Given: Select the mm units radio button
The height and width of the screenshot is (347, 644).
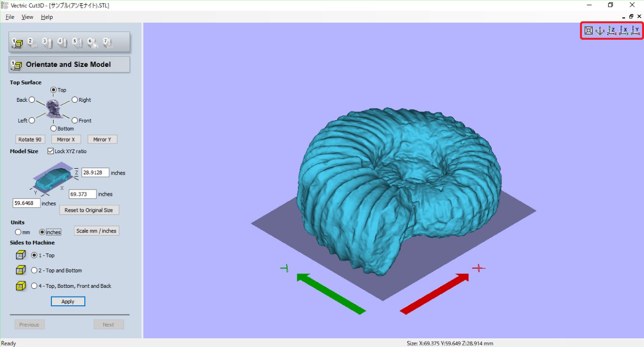Looking at the screenshot, I should click(18, 232).
